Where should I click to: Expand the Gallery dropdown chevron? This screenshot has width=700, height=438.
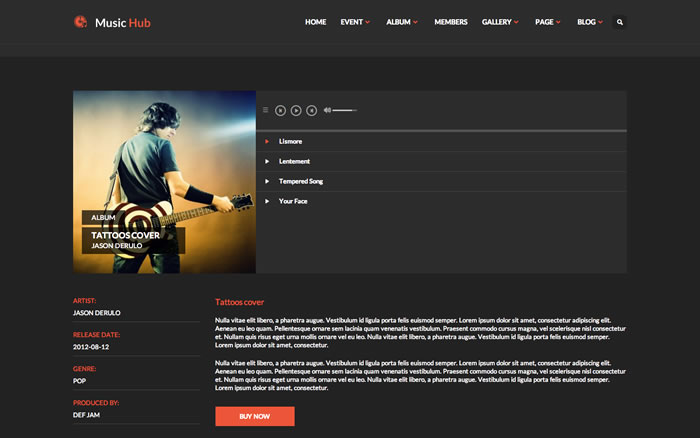tap(516, 22)
